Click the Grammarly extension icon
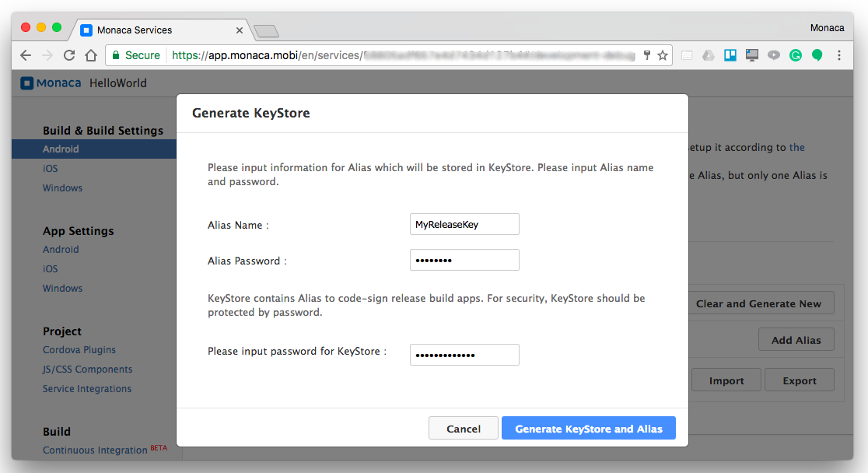The width and height of the screenshot is (868, 473). pos(796,55)
